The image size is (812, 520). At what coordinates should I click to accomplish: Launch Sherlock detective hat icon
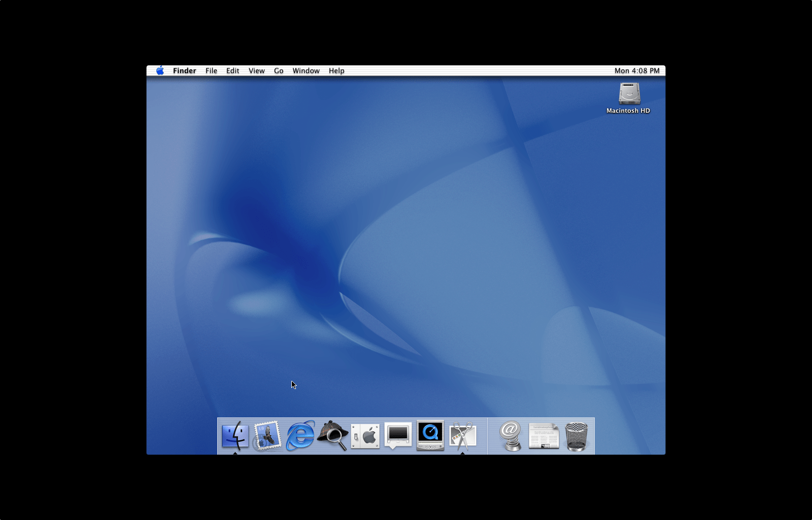333,436
